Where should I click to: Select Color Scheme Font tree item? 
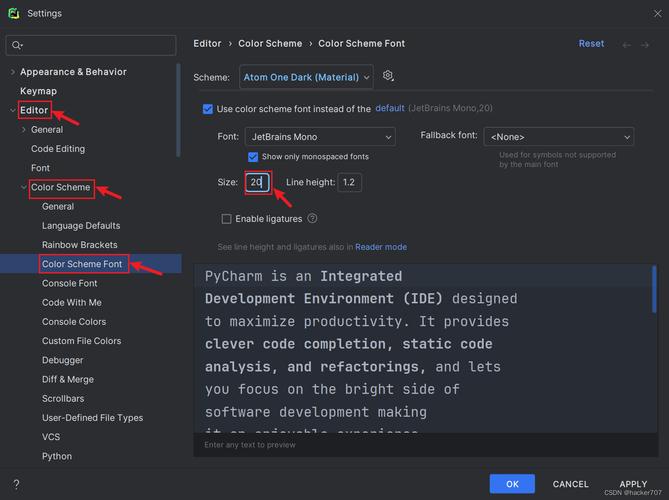click(x=82, y=264)
